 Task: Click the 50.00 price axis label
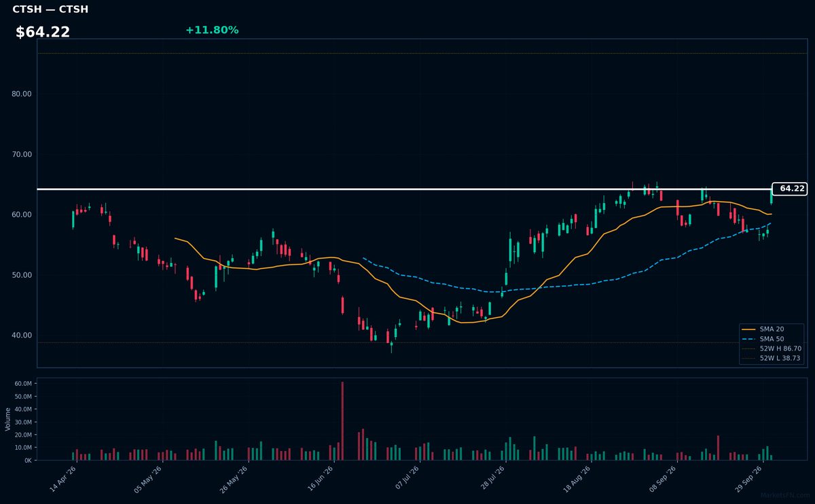point(22,275)
